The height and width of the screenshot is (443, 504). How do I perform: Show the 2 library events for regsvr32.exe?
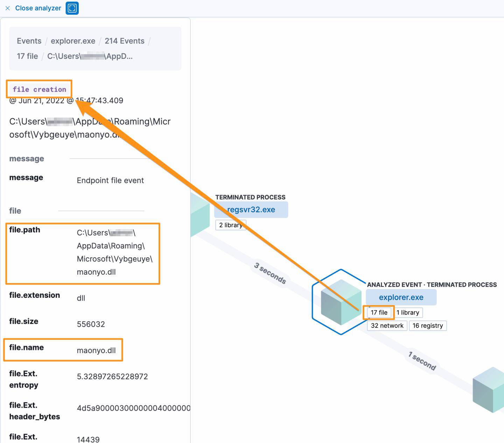click(231, 225)
